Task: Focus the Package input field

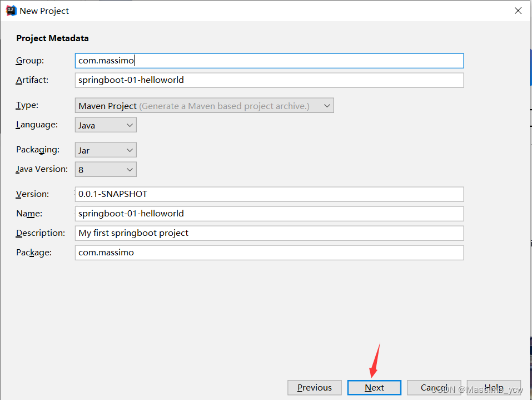Action: click(x=269, y=253)
